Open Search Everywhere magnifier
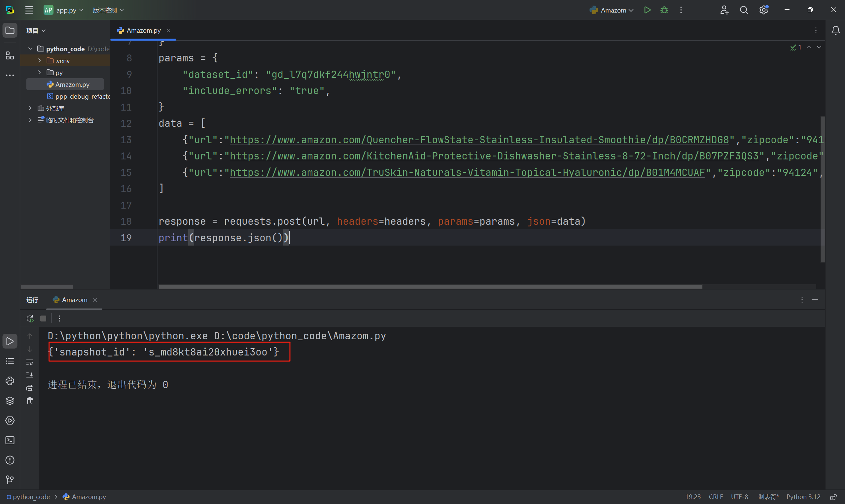 (x=744, y=10)
